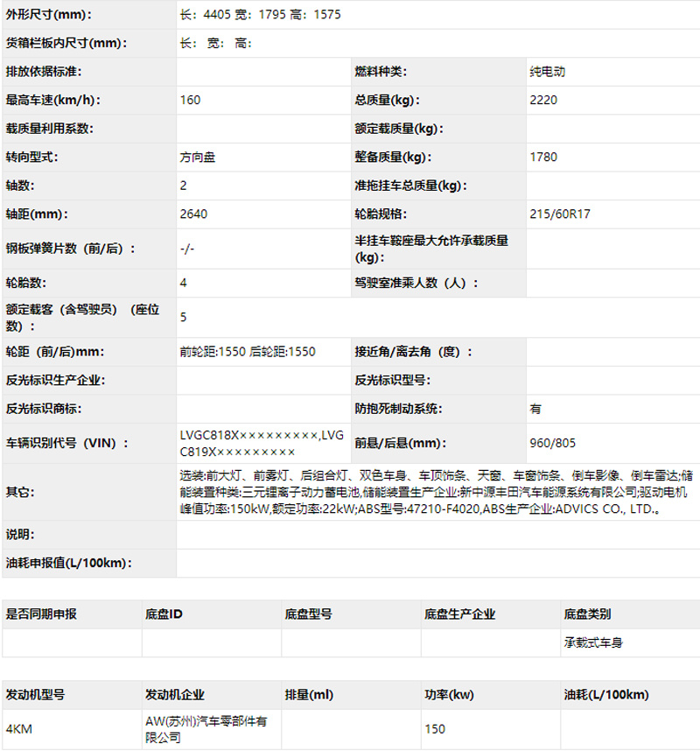Select engine maker AW(苏州)汽车零部件有限公司

pos(206,729)
